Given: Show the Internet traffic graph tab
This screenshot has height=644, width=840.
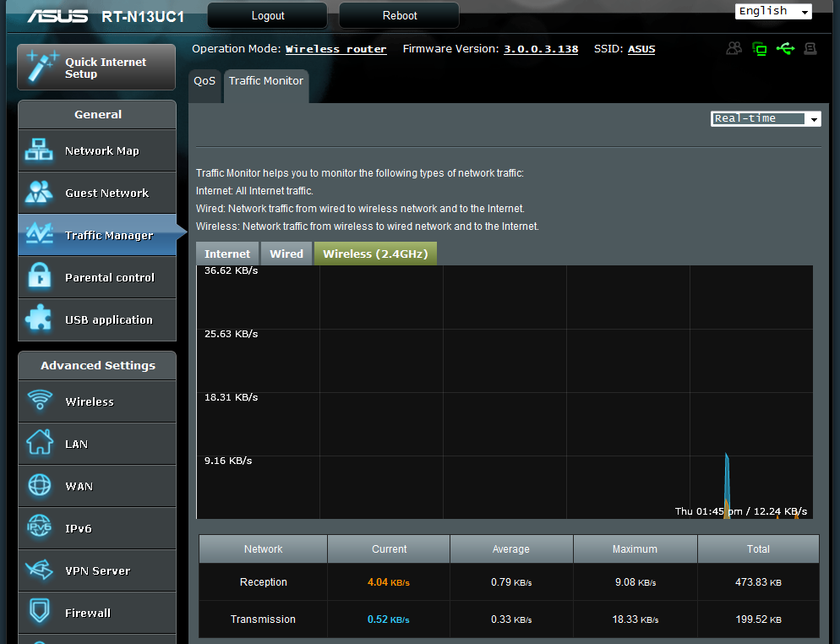Looking at the screenshot, I should (227, 254).
